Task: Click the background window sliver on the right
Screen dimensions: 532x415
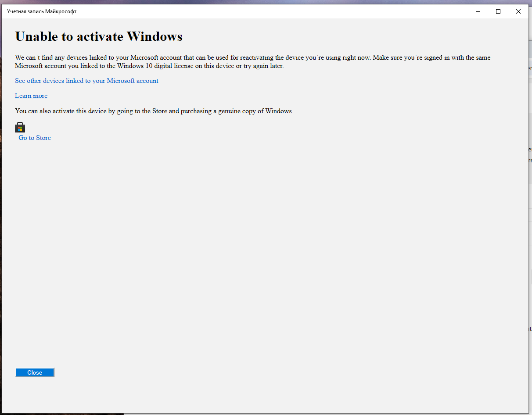Action: [530, 197]
